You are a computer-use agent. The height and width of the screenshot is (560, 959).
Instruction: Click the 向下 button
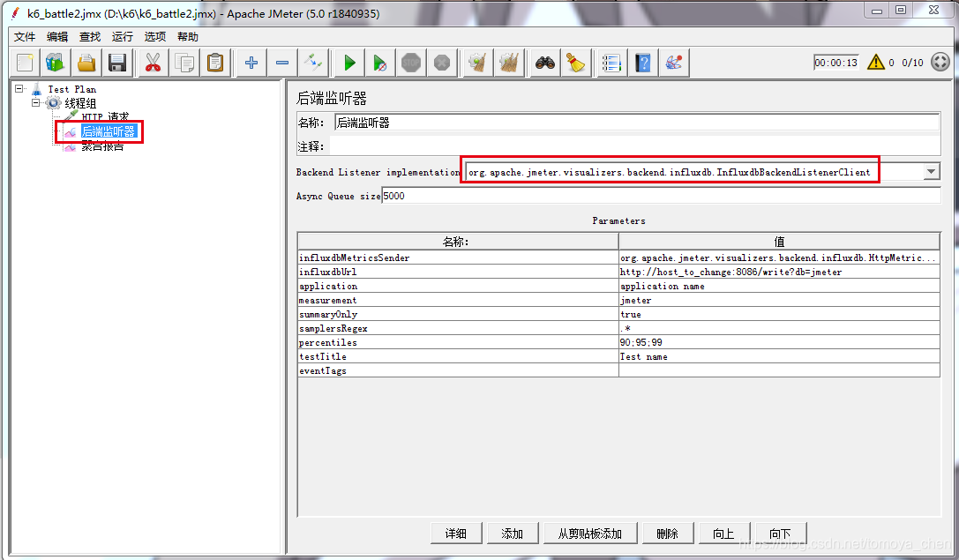click(781, 534)
